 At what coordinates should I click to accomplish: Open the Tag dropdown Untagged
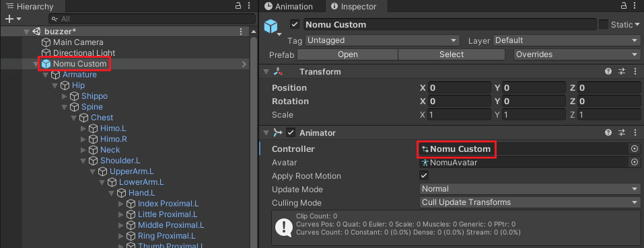382,40
